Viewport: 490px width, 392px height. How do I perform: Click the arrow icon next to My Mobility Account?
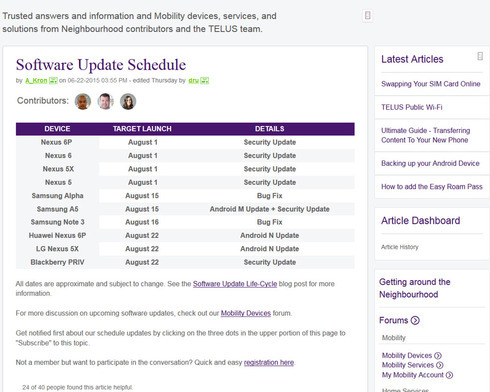pos(449,375)
